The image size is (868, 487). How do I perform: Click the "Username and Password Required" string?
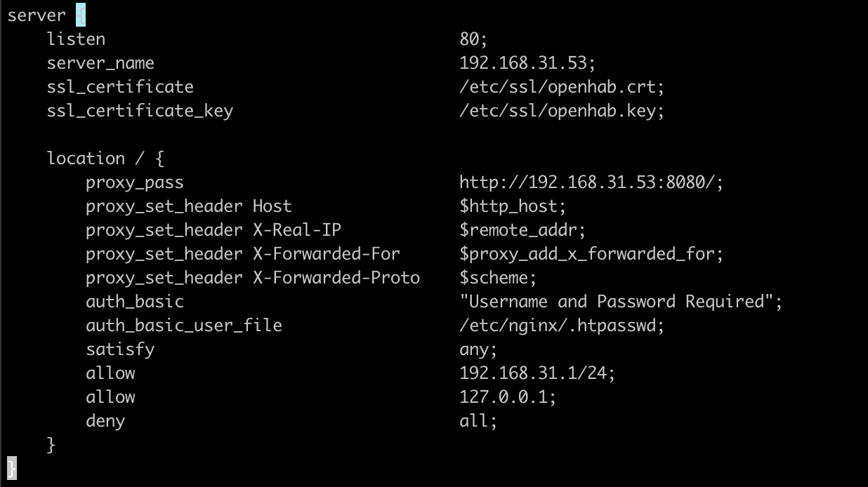620,302
